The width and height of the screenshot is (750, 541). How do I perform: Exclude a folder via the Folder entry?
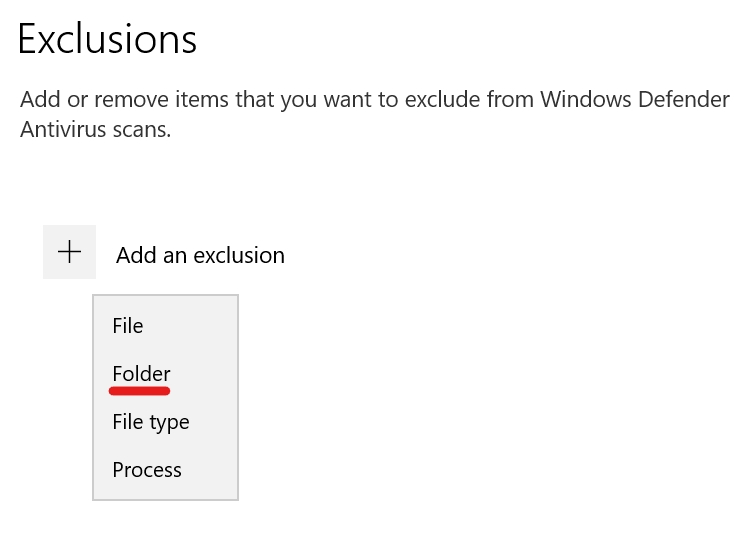click(x=141, y=374)
